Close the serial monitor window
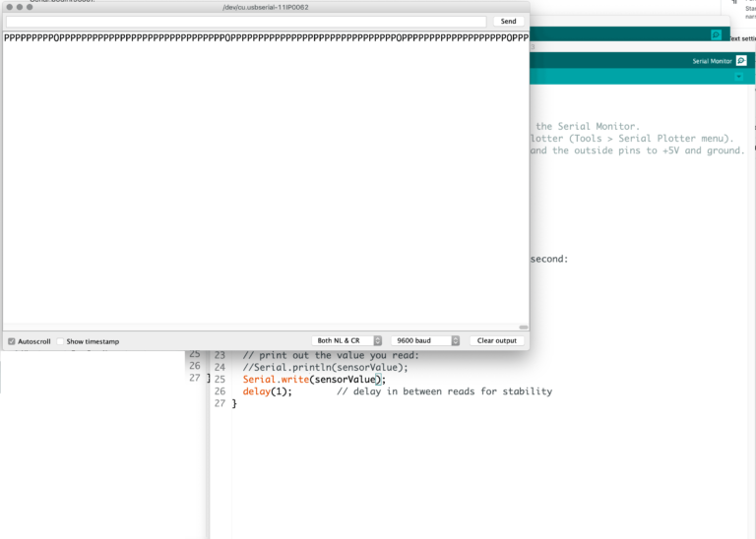The width and height of the screenshot is (756, 539). coord(10,7)
